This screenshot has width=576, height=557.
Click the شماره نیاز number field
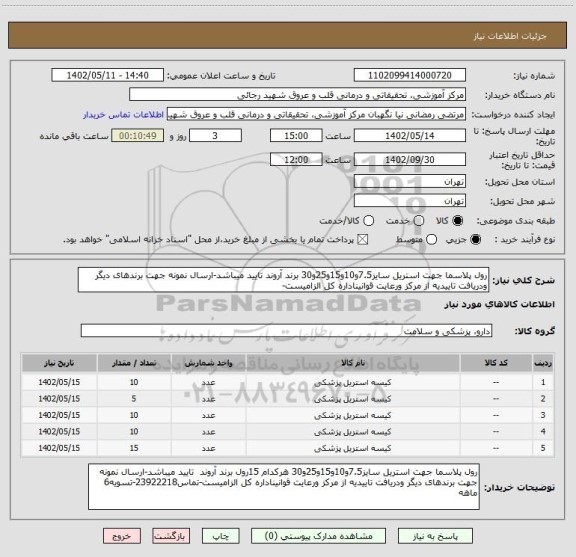pos(410,75)
